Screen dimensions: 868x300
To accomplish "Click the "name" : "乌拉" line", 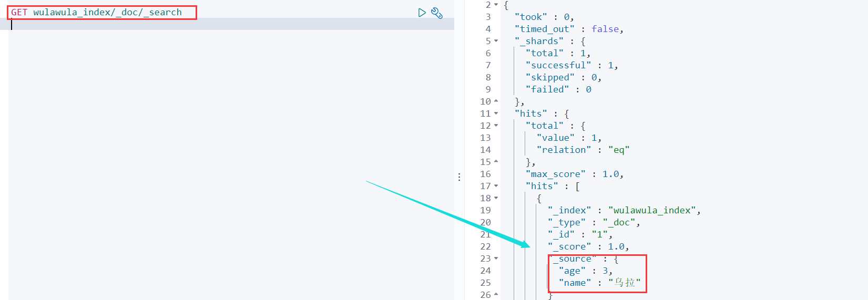I will [599, 283].
